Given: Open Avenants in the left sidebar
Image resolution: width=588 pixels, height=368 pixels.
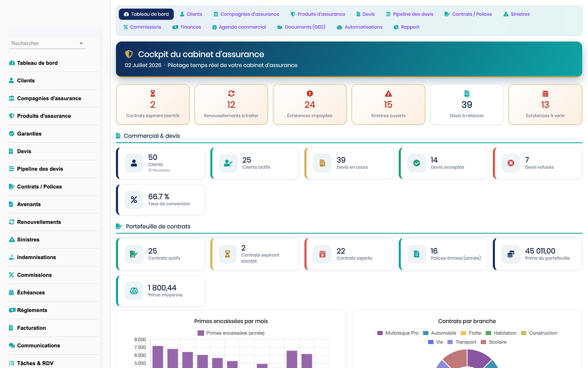Looking at the screenshot, I should pyautogui.click(x=53, y=204).
